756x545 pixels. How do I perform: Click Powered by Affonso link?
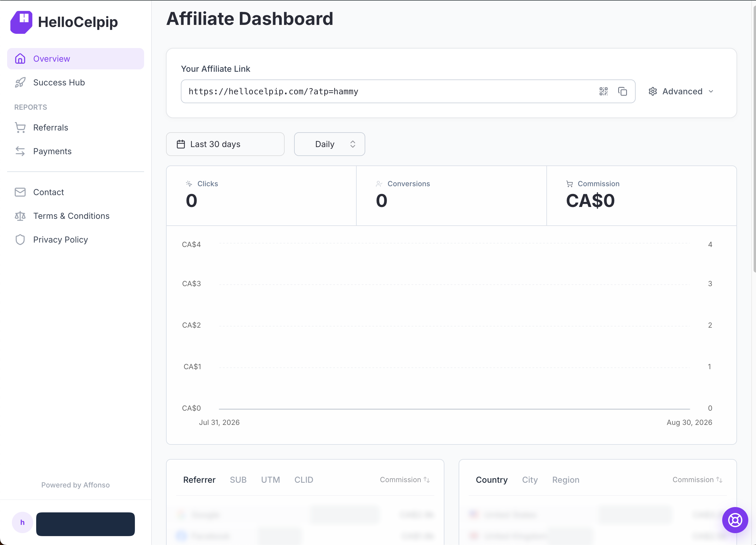[75, 485]
